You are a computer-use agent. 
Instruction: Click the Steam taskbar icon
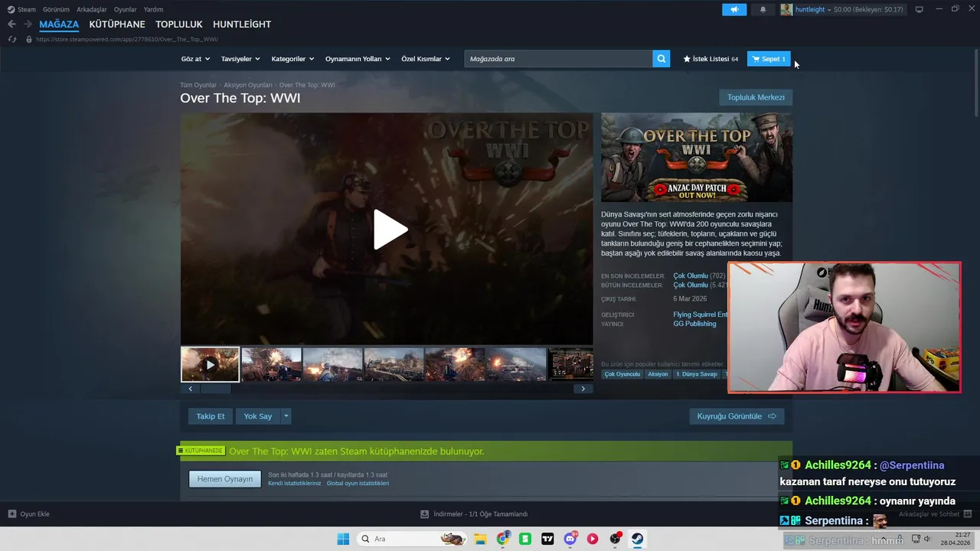coord(637,539)
